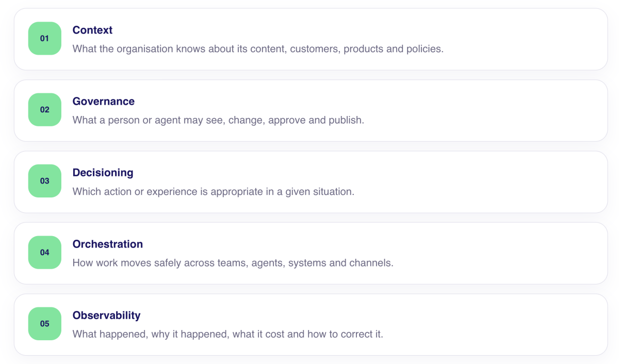The width and height of the screenshot is (619, 364).
Task: Click the green 02 badge icon
Action: (45, 109)
